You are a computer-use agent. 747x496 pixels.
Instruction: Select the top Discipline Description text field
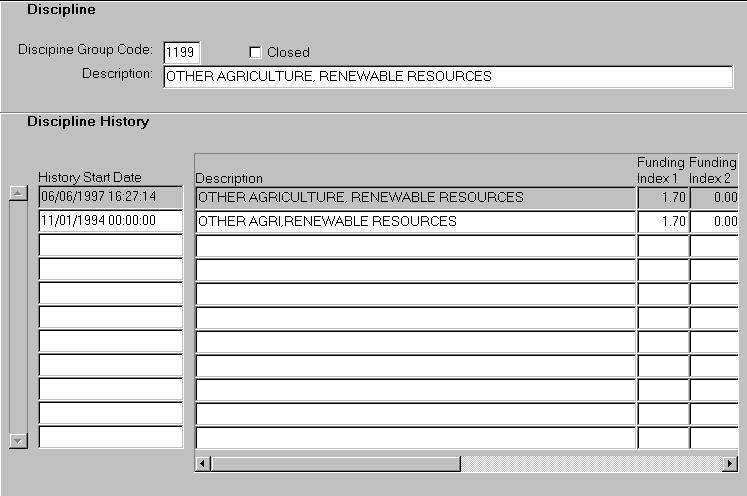[447, 77]
